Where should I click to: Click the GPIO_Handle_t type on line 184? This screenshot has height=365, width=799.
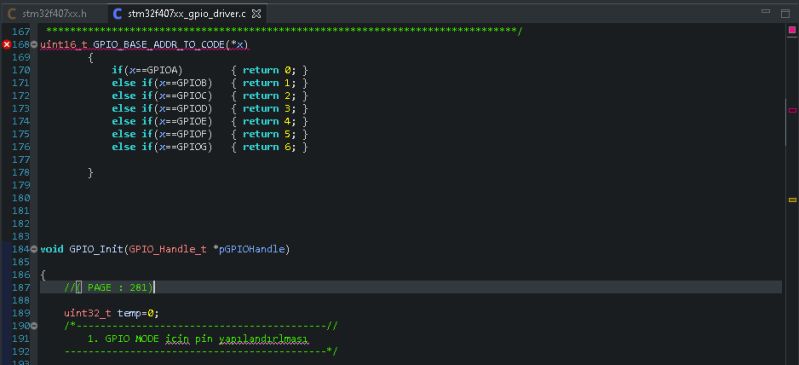168,249
